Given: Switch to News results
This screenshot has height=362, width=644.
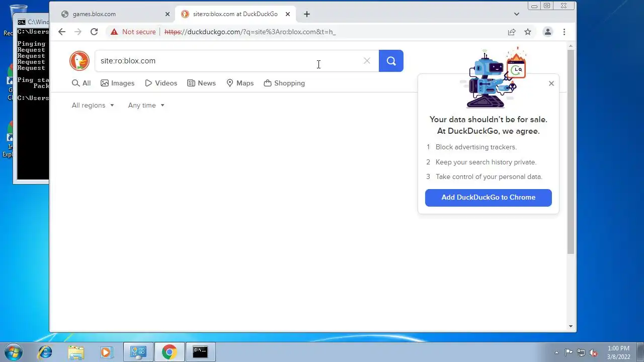Looking at the screenshot, I should [201, 83].
